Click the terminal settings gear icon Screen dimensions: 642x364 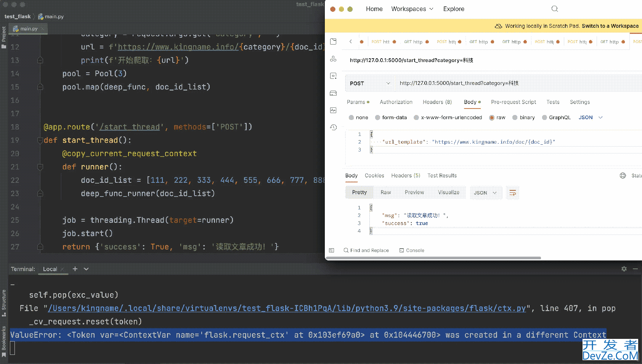point(624,269)
